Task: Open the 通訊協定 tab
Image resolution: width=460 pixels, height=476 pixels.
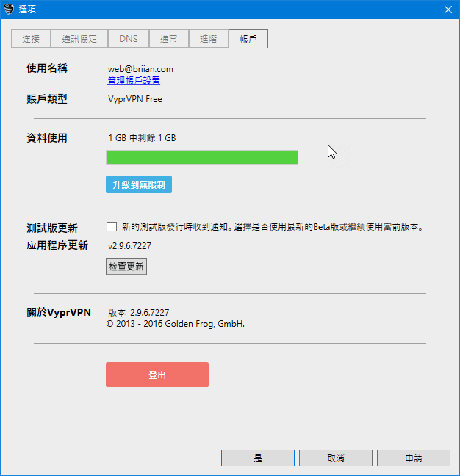Action: [x=79, y=39]
